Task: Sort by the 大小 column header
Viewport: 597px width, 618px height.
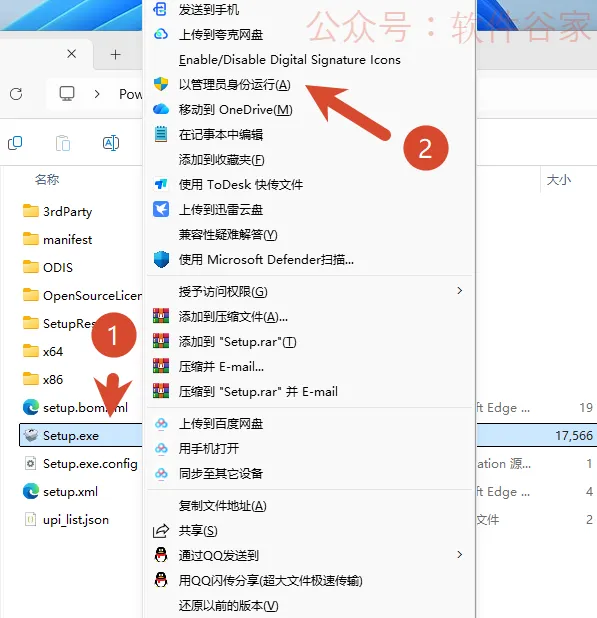Action: click(559, 180)
